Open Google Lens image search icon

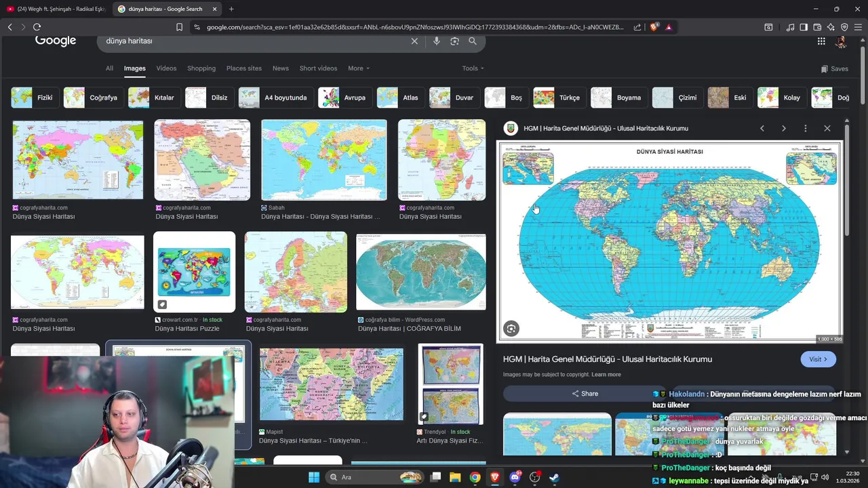click(454, 41)
